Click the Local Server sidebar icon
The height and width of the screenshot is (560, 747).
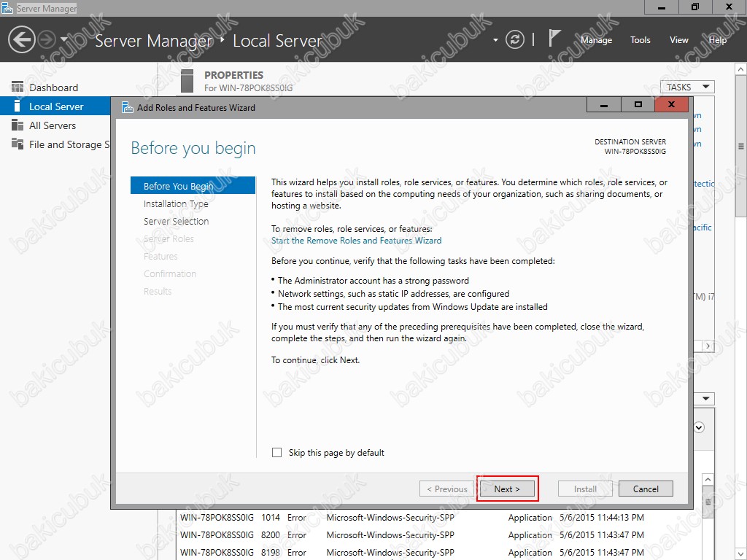click(x=18, y=106)
